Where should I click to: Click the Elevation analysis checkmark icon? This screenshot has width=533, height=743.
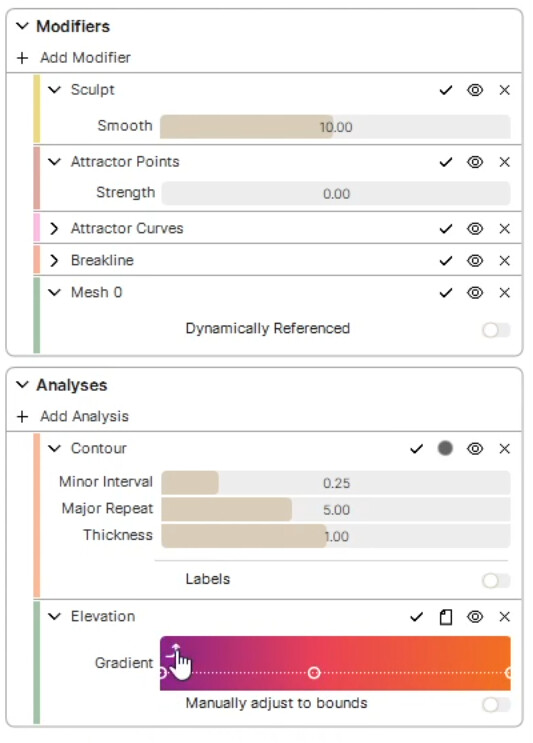point(416,617)
